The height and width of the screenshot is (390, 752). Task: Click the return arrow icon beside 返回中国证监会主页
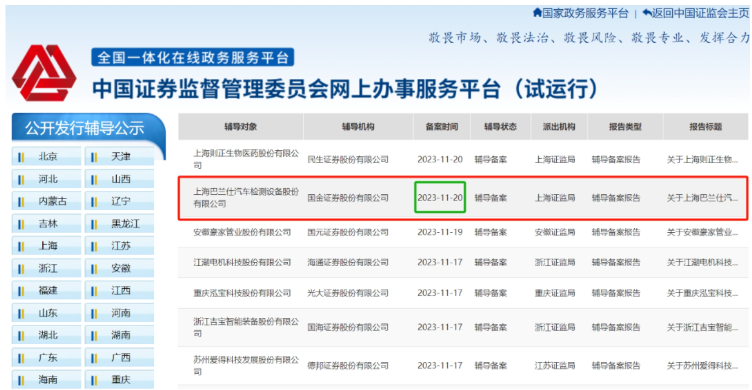(x=647, y=12)
